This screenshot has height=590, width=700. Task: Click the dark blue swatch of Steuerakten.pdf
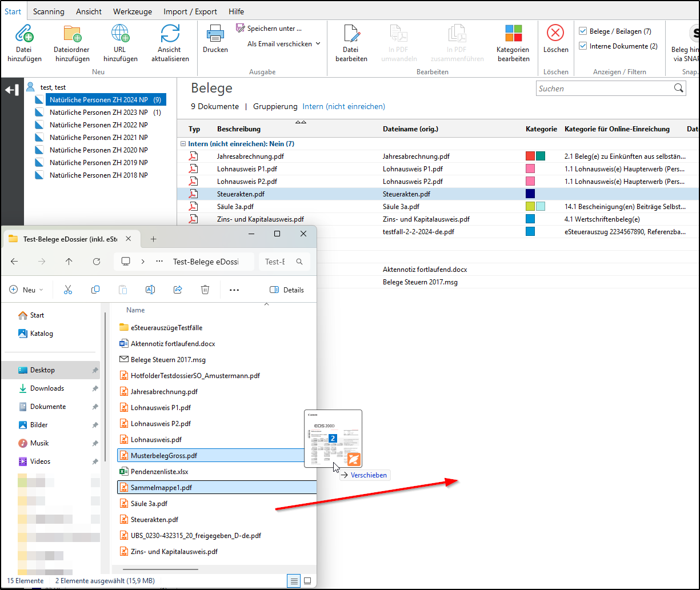click(530, 194)
